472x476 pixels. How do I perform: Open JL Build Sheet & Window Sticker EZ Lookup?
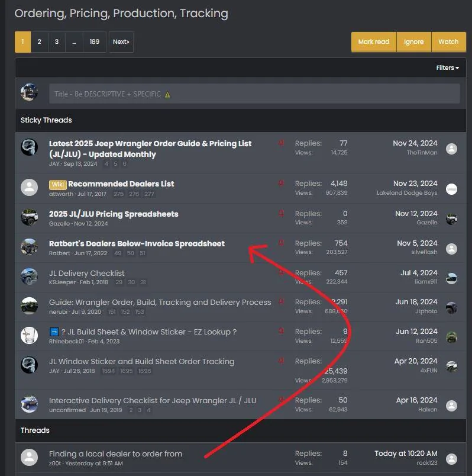tap(149, 332)
